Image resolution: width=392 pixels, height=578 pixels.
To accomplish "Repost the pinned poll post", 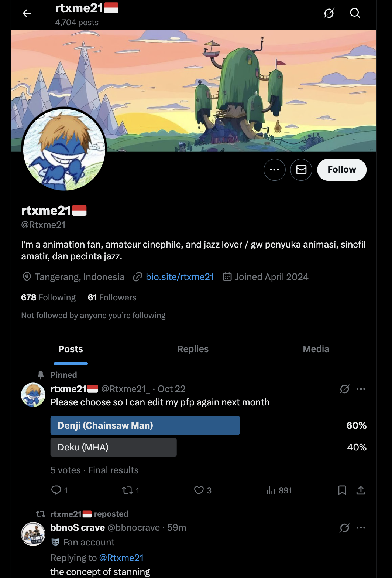I will (x=127, y=490).
